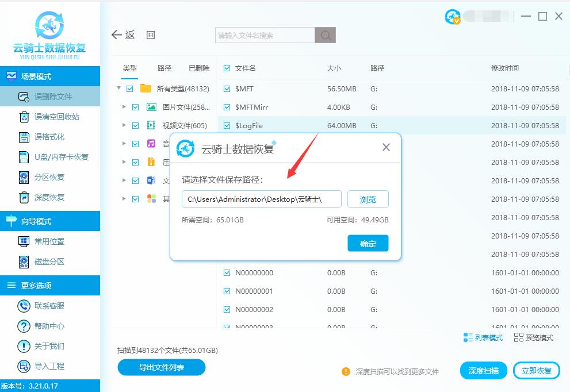Click the save path input field
The width and height of the screenshot is (570, 392).
coord(261,199)
